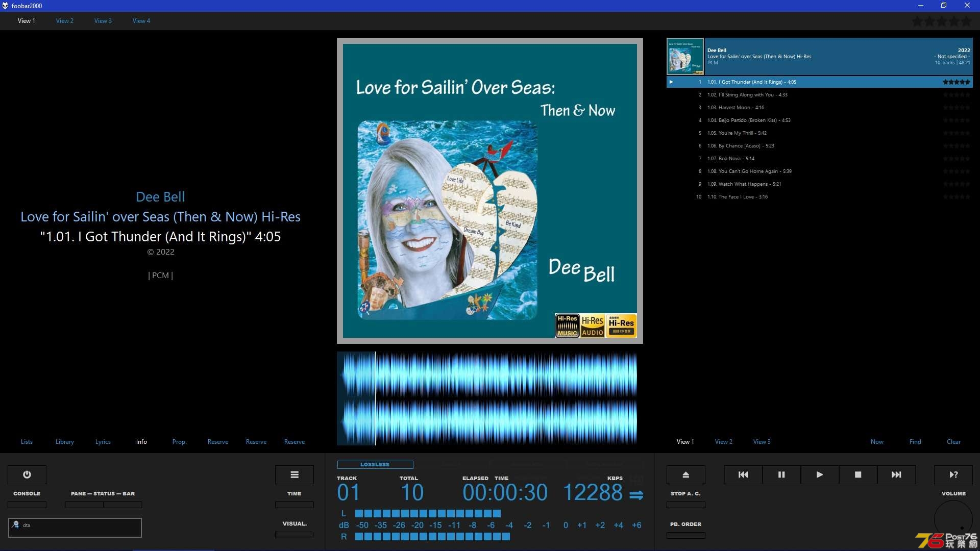Toggle the PANE left switch
The height and width of the screenshot is (551, 980).
[x=84, y=505]
